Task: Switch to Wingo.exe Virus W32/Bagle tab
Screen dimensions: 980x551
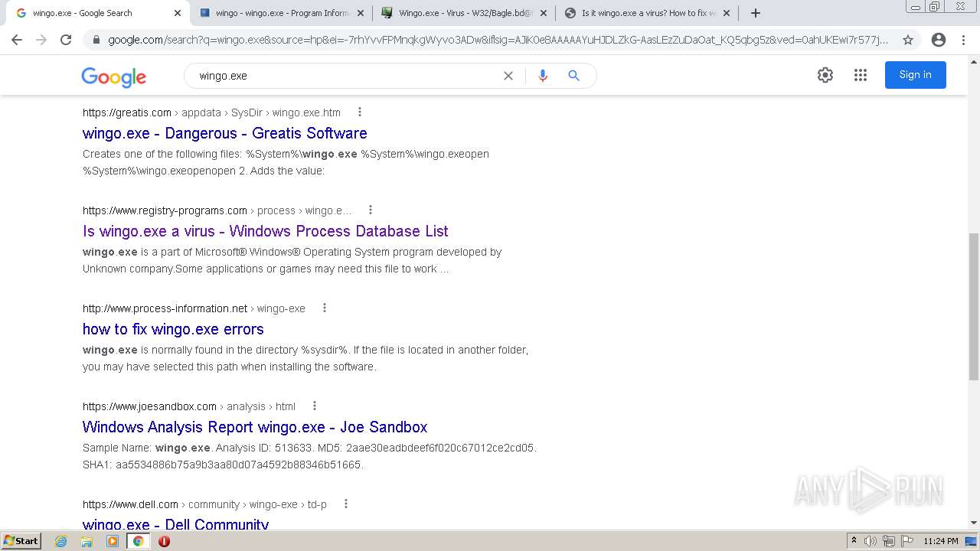Action: click(464, 13)
